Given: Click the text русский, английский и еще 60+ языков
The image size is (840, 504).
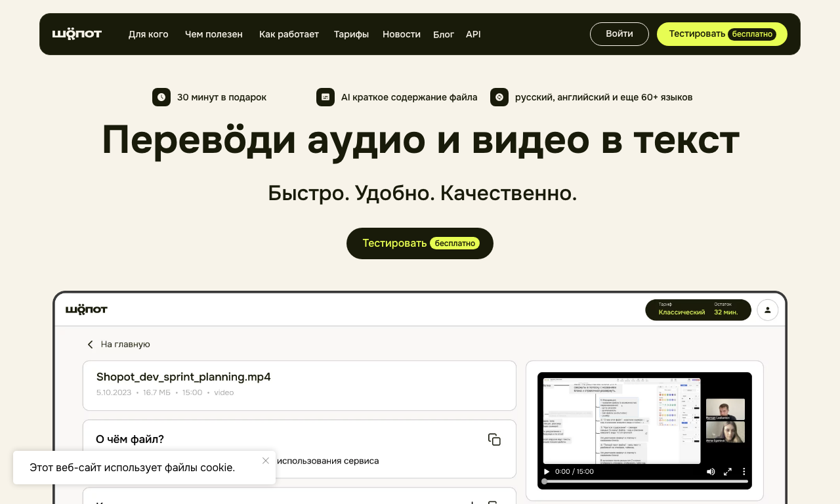Looking at the screenshot, I should tap(604, 97).
